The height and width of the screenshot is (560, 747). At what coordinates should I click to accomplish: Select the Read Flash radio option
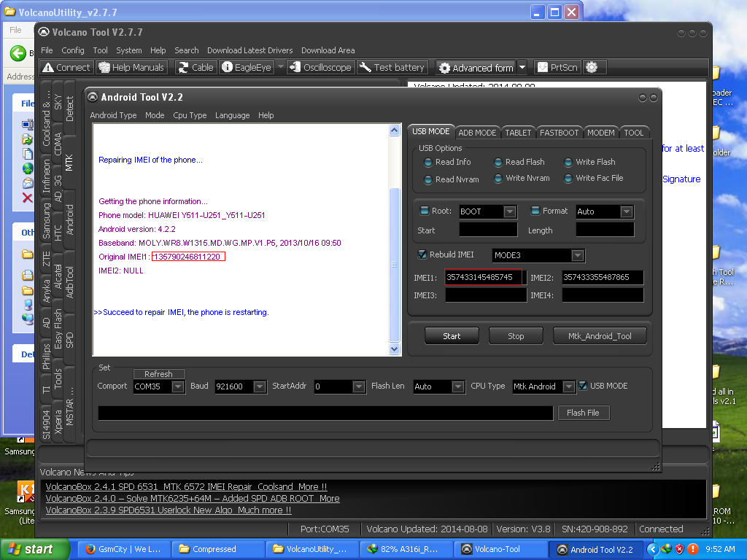tap(498, 162)
